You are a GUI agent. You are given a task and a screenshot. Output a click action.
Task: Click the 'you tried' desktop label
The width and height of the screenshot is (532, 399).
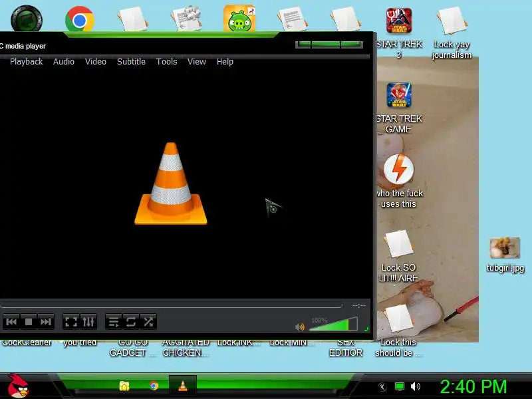coord(80,343)
